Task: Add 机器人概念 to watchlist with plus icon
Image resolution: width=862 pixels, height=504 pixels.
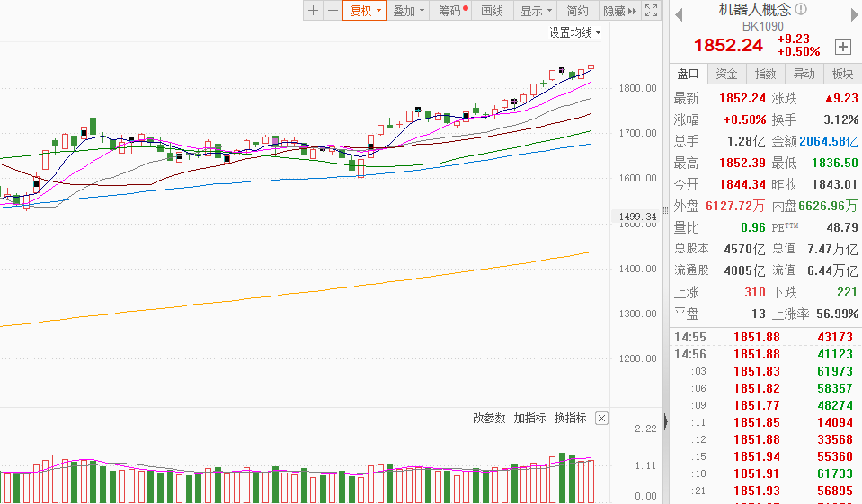Action: tap(842, 47)
